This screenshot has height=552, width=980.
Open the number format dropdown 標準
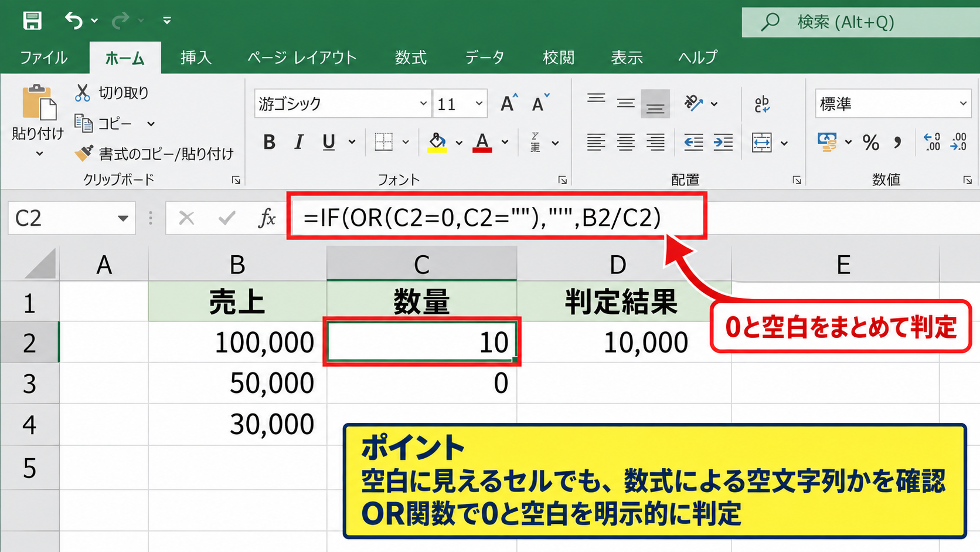tap(963, 104)
